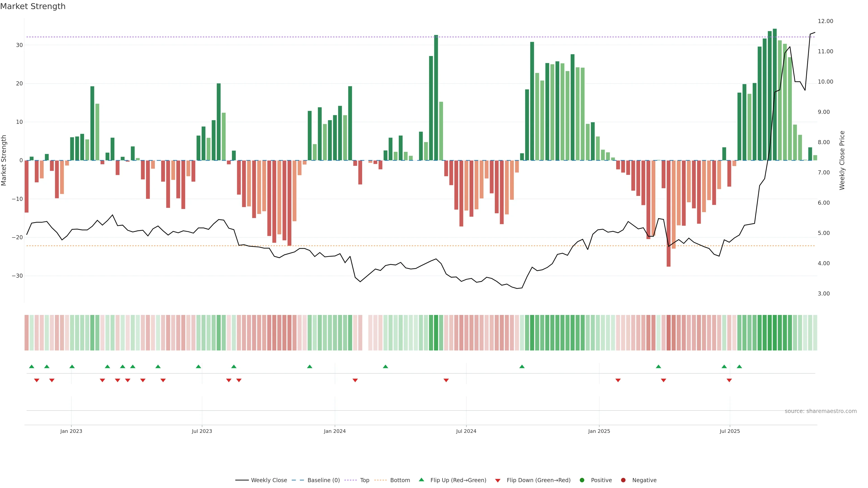Click the source: sharemaestro.com text
This screenshot has height=488, width=868.
[x=821, y=411]
